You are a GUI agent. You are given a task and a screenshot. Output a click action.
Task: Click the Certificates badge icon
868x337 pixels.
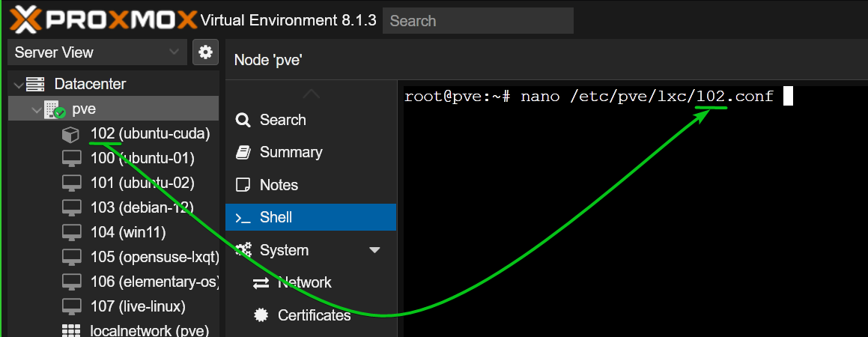coord(260,315)
